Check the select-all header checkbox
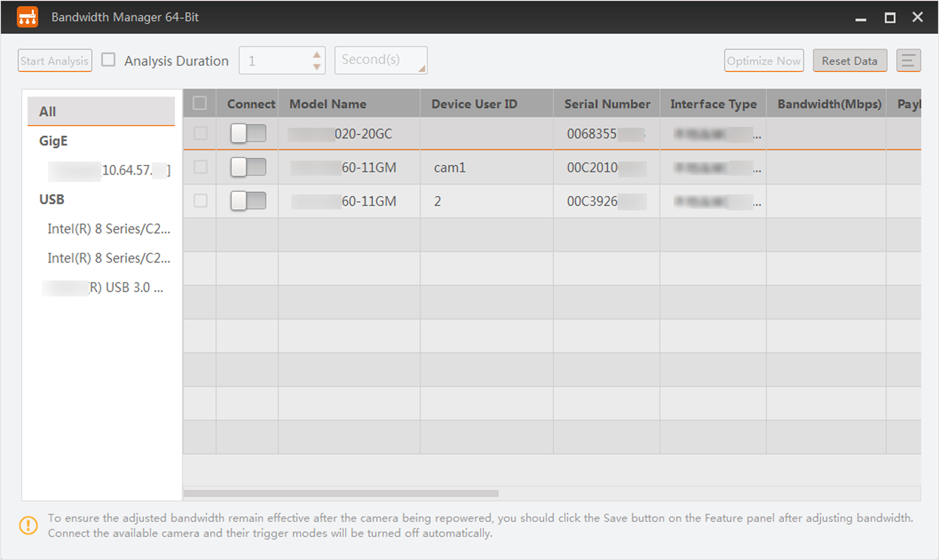939x560 pixels. click(199, 104)
